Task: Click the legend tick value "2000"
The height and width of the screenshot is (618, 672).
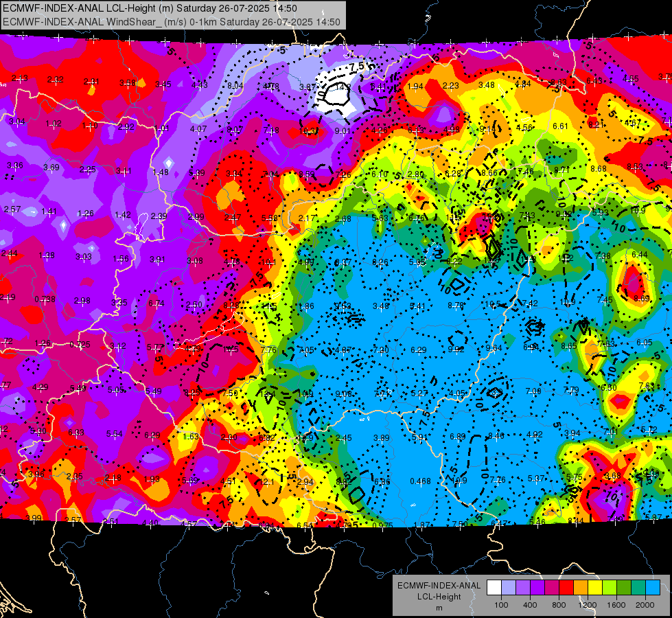Action: pos(645,605)
